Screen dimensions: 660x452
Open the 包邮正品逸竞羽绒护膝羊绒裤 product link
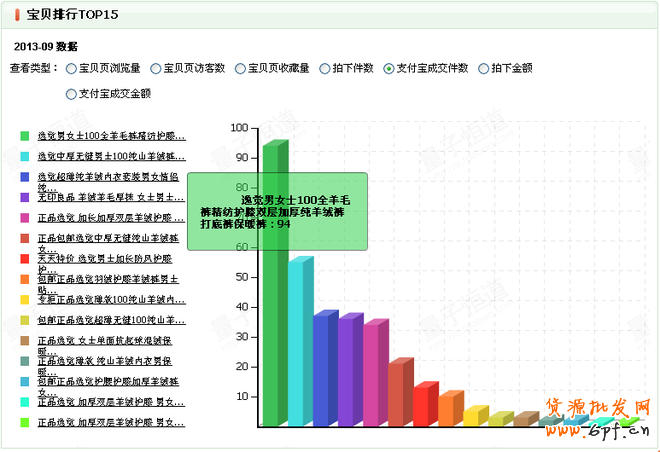110,282
